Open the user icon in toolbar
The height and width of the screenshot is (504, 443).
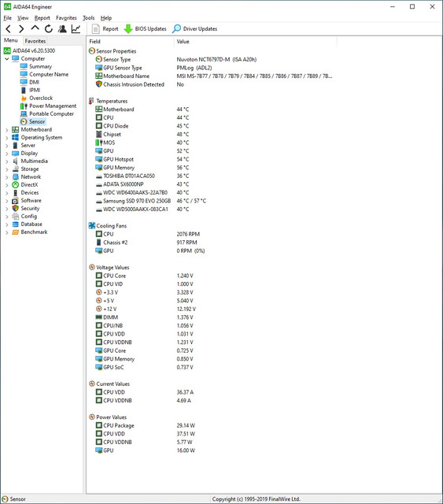pyautogui.click(x=62, y=29)
